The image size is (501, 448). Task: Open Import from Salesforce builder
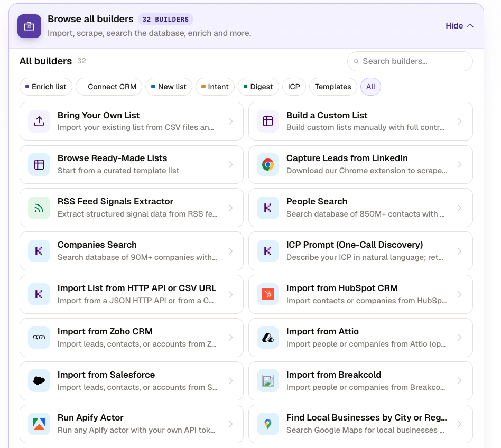132,380
